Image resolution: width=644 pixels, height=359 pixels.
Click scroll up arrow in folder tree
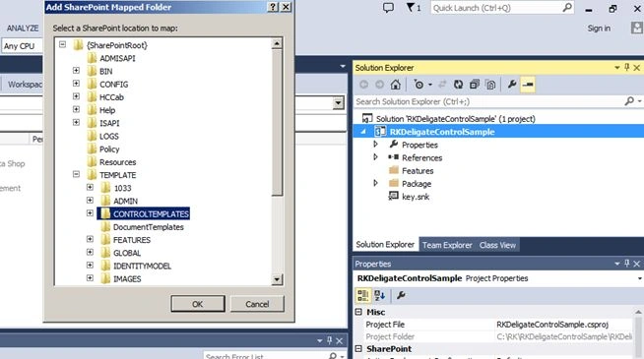[x=277, y=43]
